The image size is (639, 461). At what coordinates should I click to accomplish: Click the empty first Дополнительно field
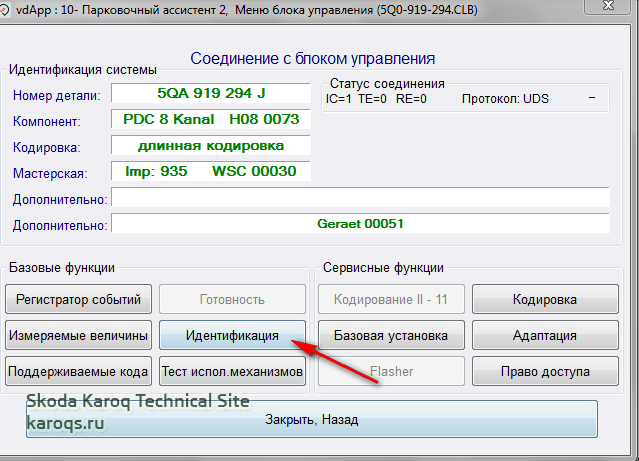360,198
